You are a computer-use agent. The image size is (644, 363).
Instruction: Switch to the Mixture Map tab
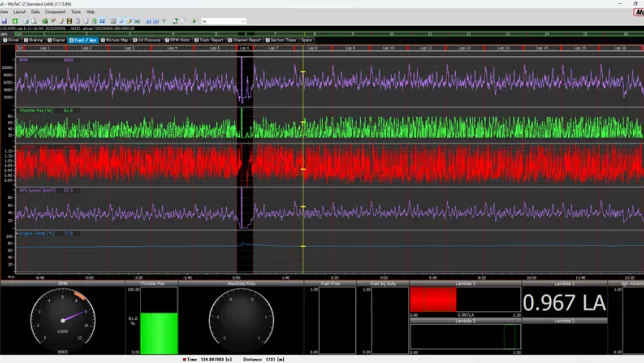coord(115,40)
